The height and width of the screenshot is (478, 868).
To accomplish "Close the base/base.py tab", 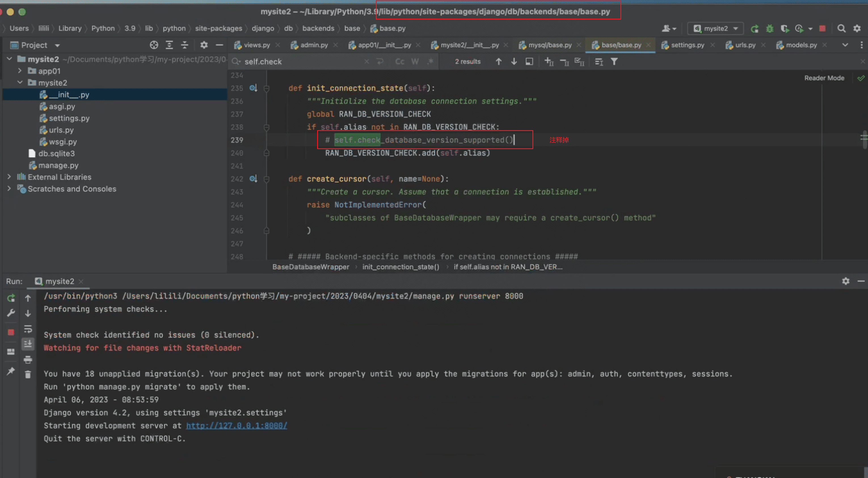I will [x=648, y=45].
